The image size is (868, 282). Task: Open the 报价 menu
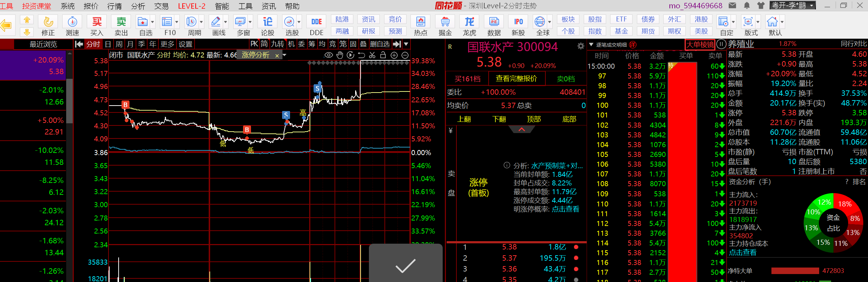[91, 6]
